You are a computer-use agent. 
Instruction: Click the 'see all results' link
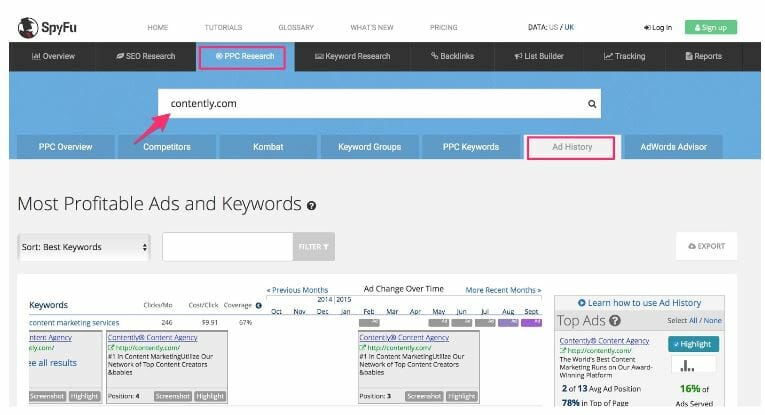53,363
